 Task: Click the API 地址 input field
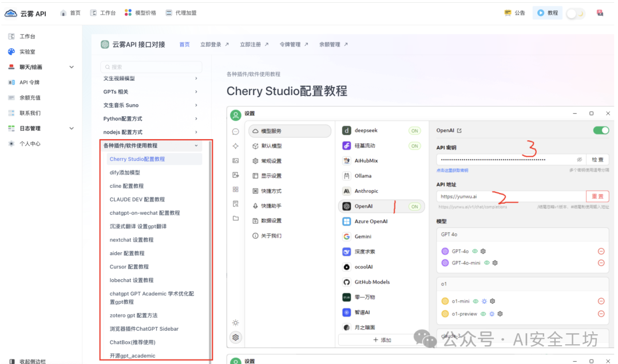tap(511, 196)
